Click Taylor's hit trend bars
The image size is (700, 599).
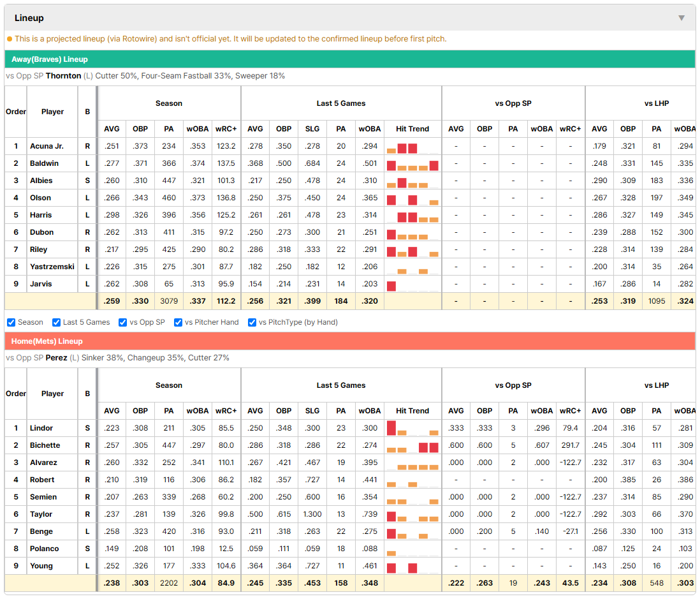click(x=412, y=515)
